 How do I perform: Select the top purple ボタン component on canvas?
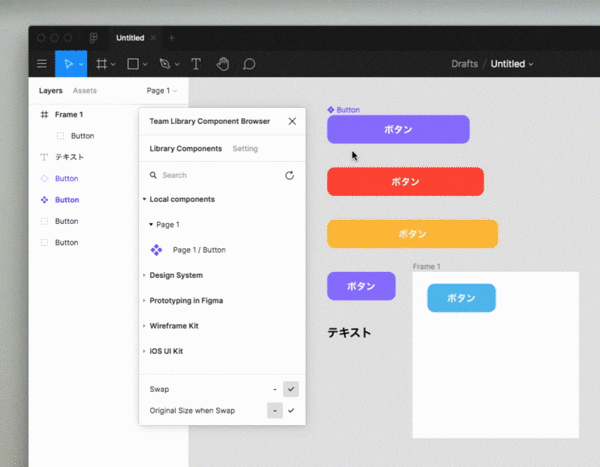pyautogui.click(x=398, y=129)
